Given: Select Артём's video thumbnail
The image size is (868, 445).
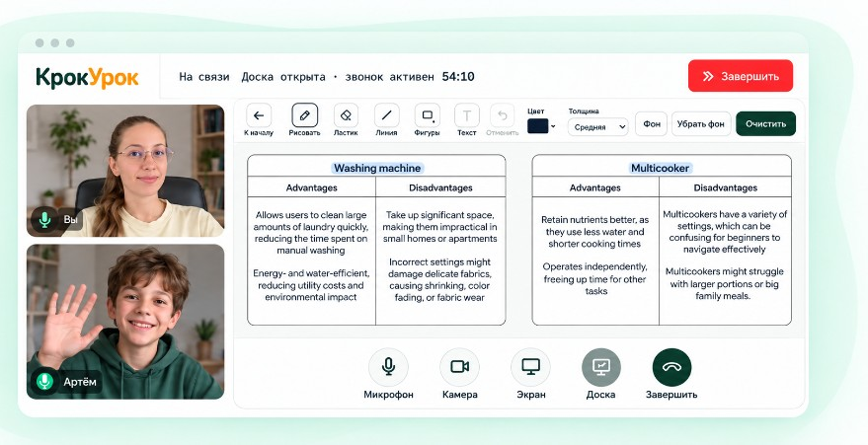Looking at the screenshot, I should point(125,322).
